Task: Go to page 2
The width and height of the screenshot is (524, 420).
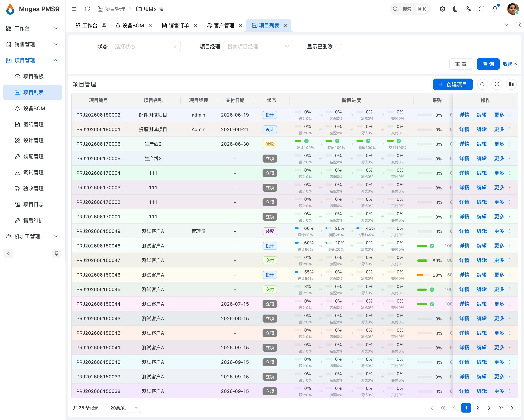Action: click(478, 408)
